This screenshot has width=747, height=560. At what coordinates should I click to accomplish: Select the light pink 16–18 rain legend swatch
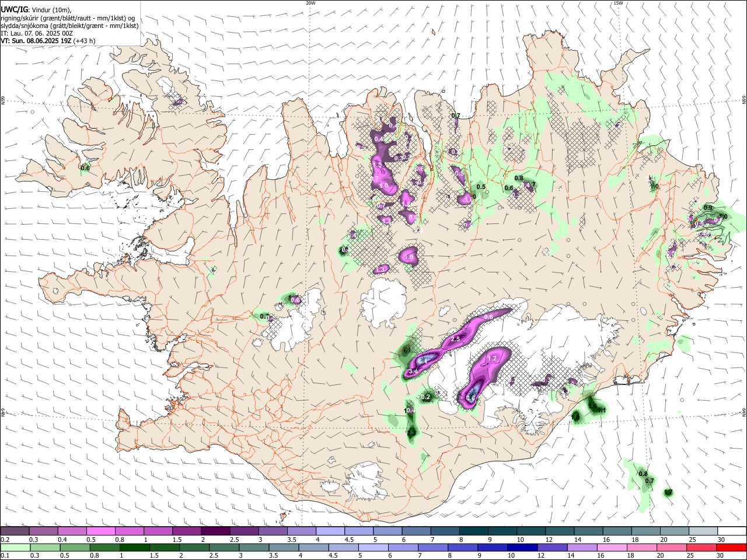click(612, 548)
